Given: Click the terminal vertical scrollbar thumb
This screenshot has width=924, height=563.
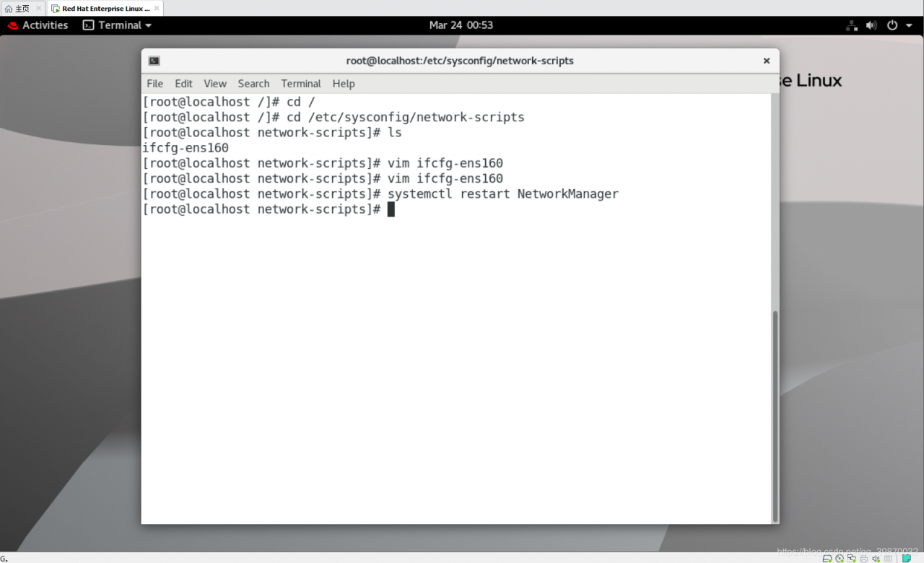Looking at the screenshot, I should (775, 416).
